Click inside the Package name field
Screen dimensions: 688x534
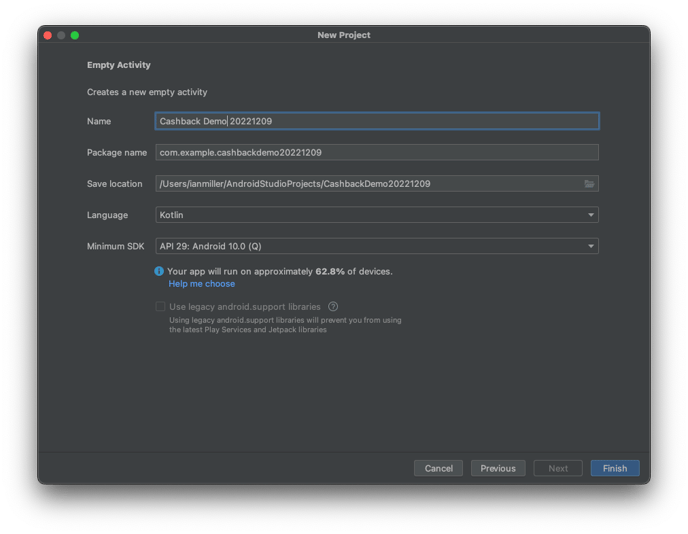point(377,153)
